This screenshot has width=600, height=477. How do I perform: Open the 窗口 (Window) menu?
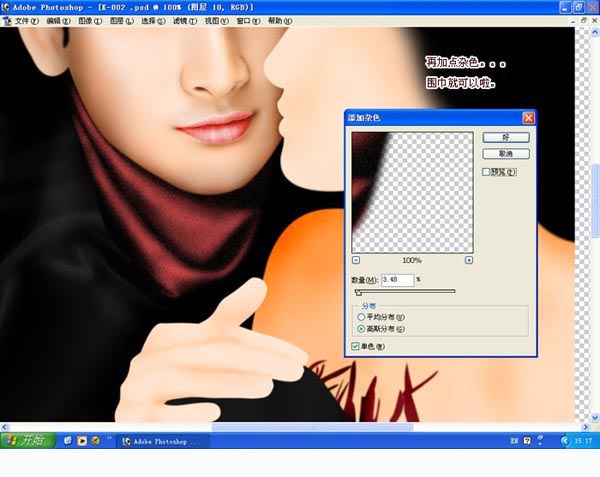(248, 21)
